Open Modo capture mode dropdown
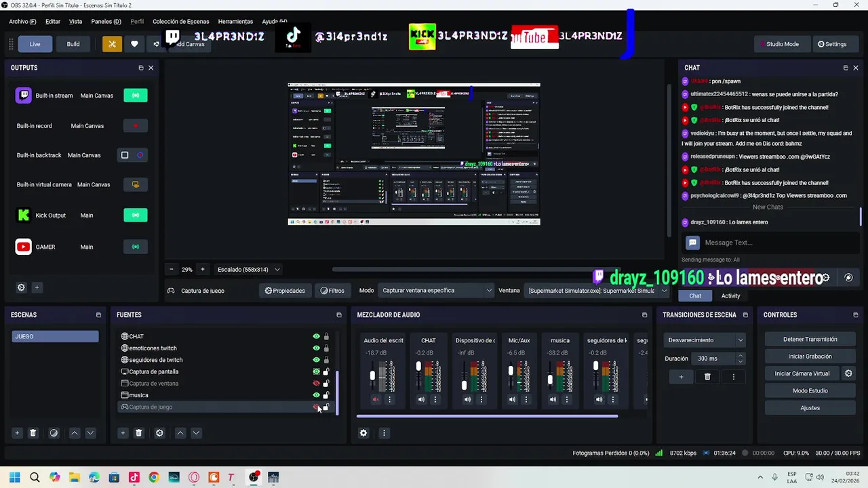The height and width of the screenshot is (488, 868). (436, 290)
